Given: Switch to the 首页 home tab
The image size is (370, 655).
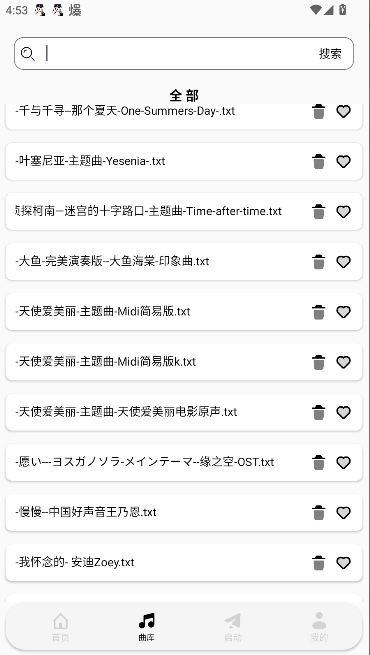Looking at the screenshot, I should (x=61, y=627).
